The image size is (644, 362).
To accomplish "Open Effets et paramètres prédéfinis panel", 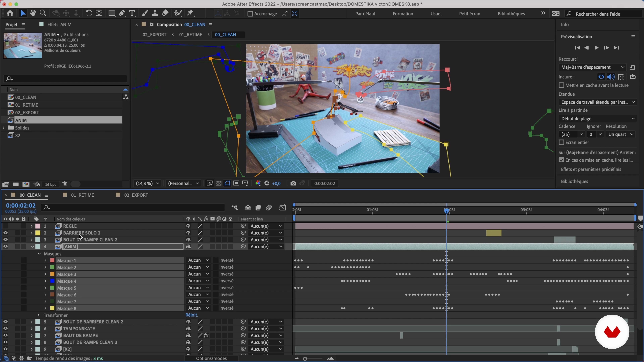I will pos(591,169).
